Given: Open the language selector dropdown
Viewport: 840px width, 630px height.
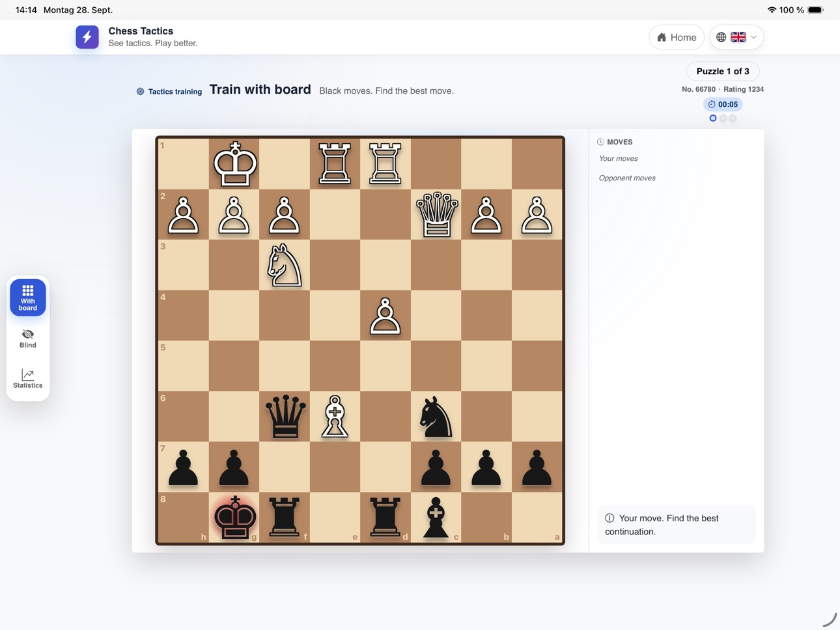Looking at the screenshot, I should pyautogui.click(x=737, y=37).
